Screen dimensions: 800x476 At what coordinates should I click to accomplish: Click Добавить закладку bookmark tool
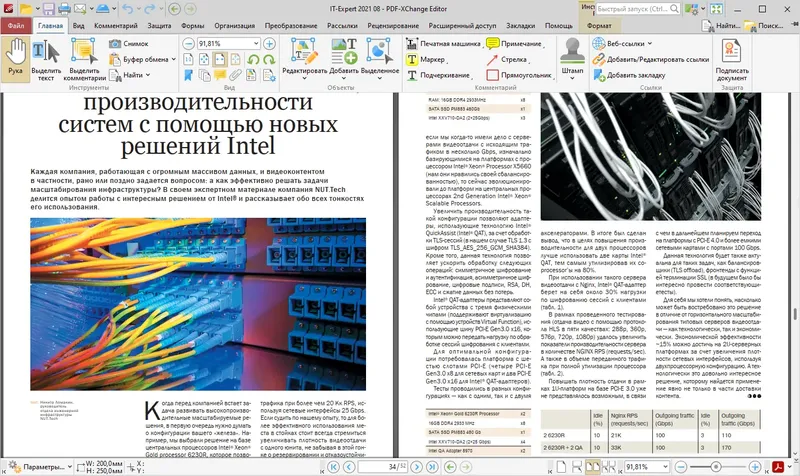point(629,76)
